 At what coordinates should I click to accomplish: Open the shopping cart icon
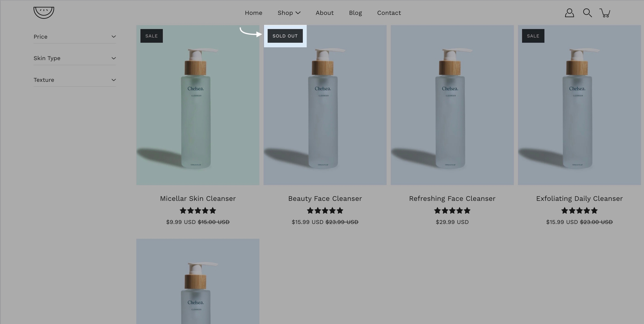(605, 13)
